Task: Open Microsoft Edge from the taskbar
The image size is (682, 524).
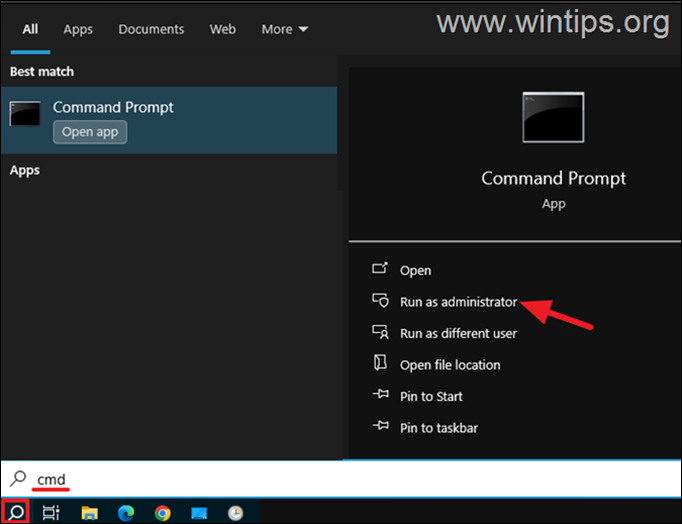Action: 126,513
